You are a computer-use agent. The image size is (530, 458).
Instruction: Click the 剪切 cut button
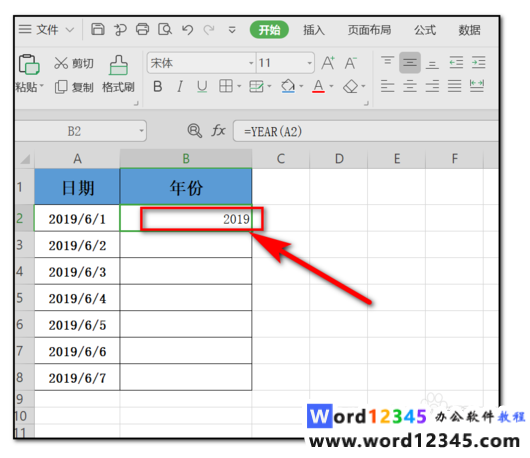[x=74, y=63]
